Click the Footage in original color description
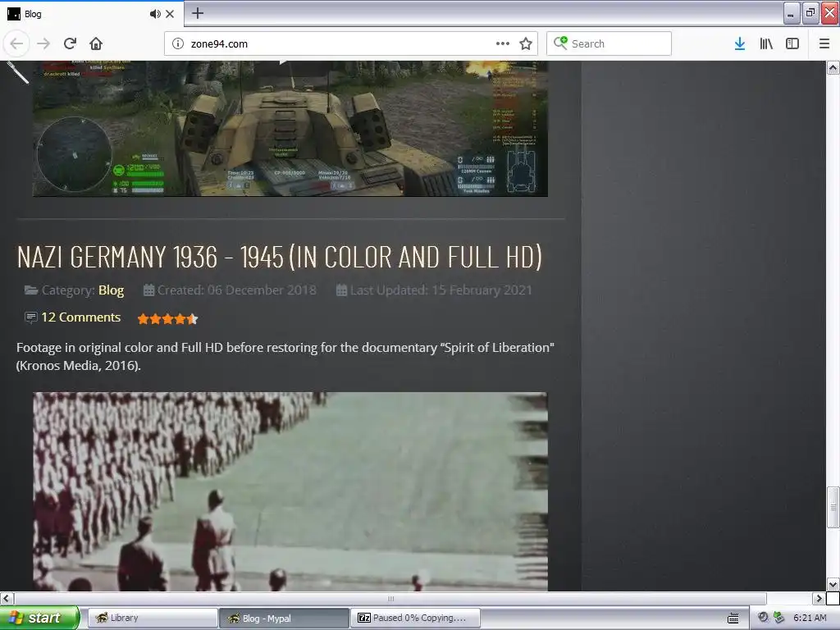This screenshot has height=630, width=840. 285,356
